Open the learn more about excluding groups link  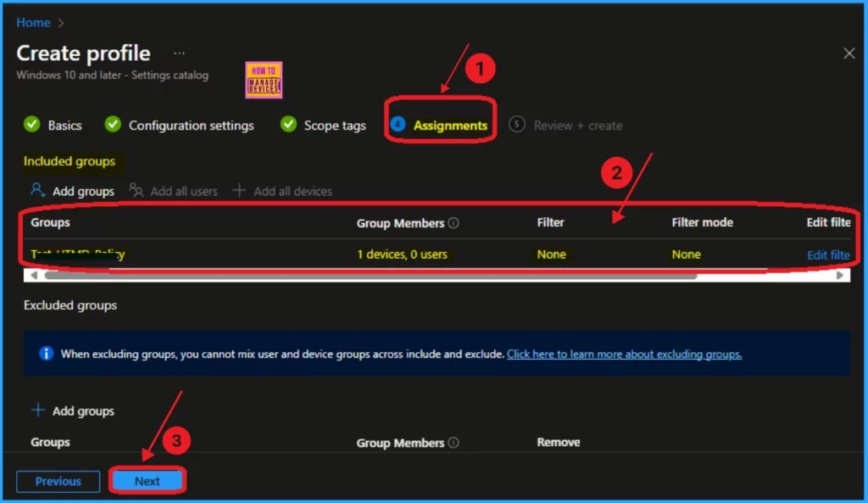coord(624,354)
